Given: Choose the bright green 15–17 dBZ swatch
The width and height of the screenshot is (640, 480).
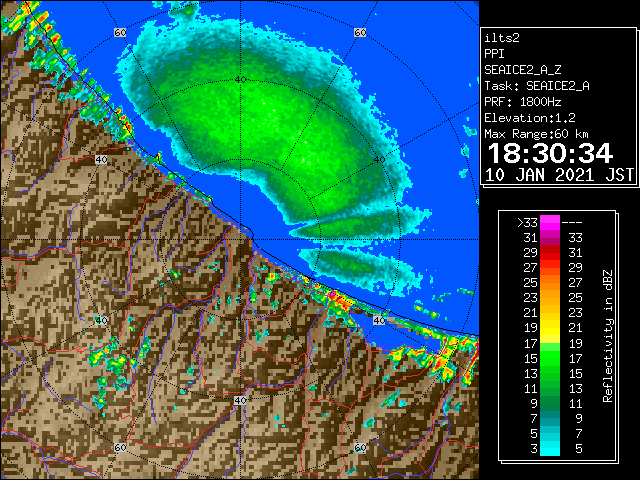Looking at the screenshot, I should click(x=550, y=358).
